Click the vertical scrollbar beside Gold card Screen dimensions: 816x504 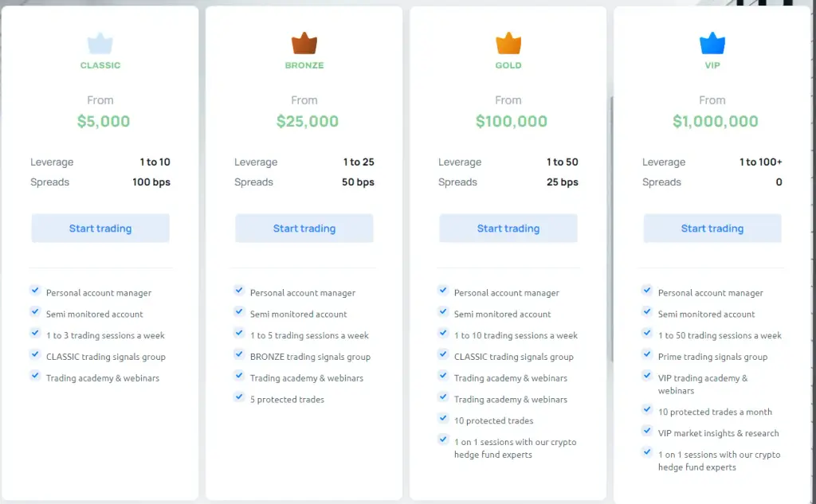(x=611, y=229)
